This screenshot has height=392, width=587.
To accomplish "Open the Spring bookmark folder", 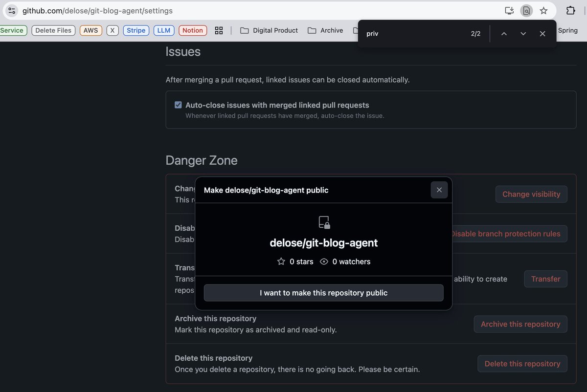I will [568, 30].
